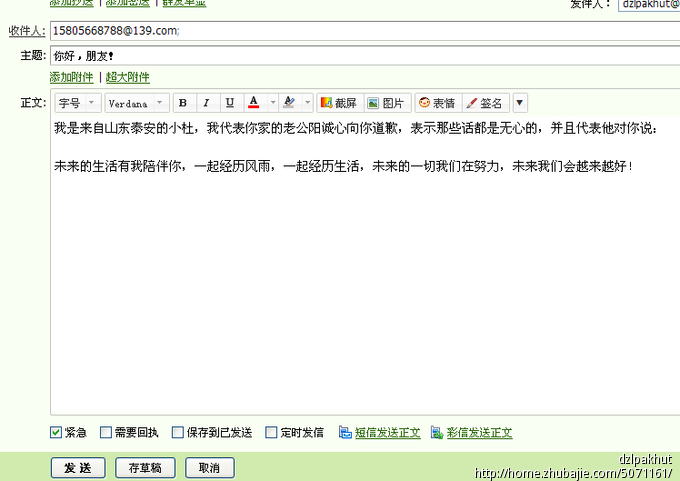Enable 需要回执 read receipt checkbox
This screenshot has width=680, height=481.
(106, 432)
